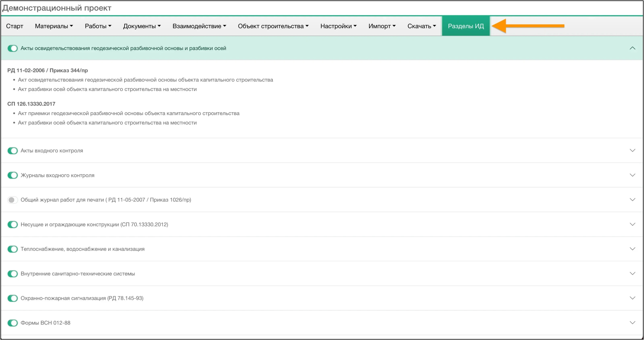Open the Документы dropdown menu
Image resolution: width=644 pixels, height=340 pixels.
142,26
